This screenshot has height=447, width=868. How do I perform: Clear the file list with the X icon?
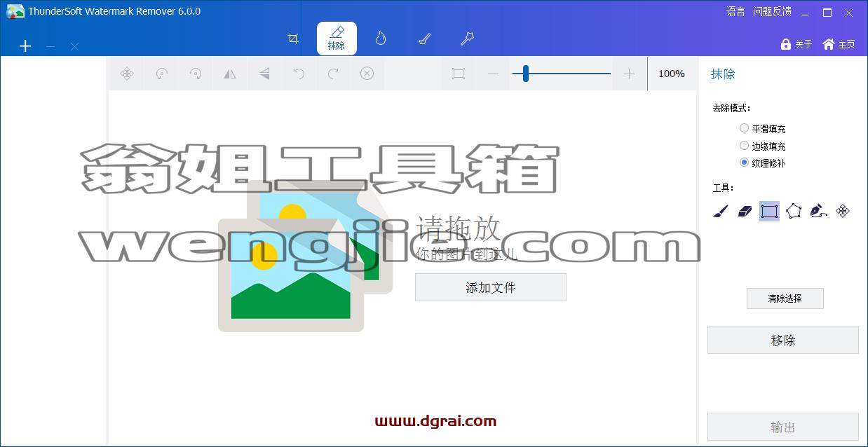point(74,46)
